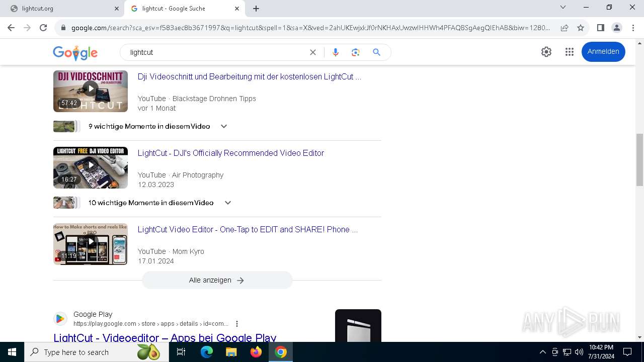Open LightCut Videoeditor Google Play link

(x=165, y=337)
